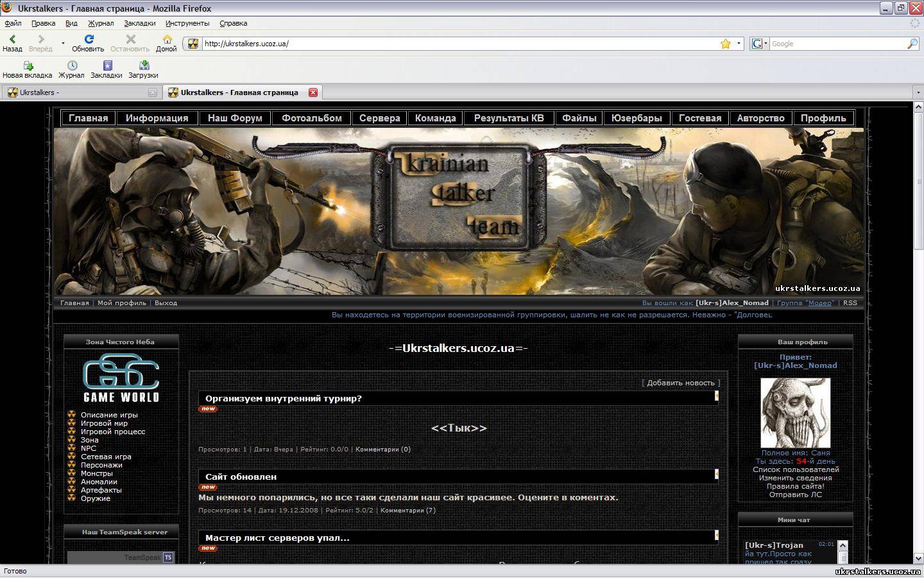Open Артефакты sidebar link
The width and height of the screenshot is (924, 578).
[x=101, y=490]
